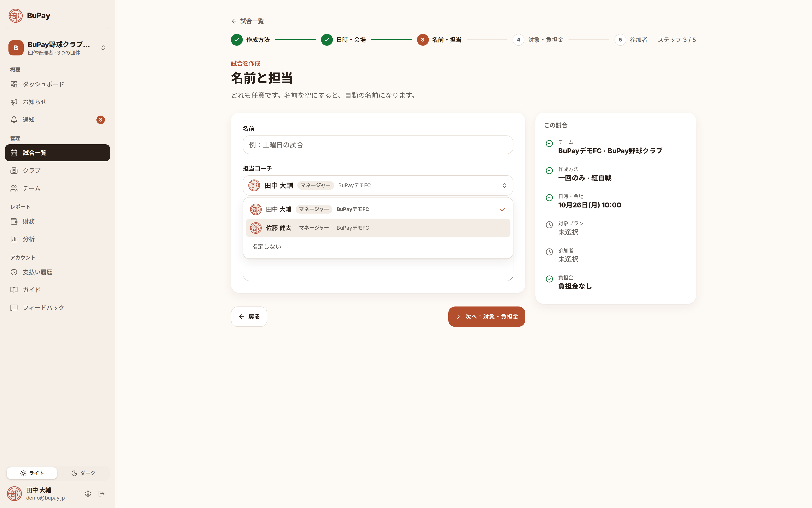Image resolution: width=812 pixels, height=508 pixels.
Task: Click the 対象プラン clock status icon
Action: (x=549, y=225)
